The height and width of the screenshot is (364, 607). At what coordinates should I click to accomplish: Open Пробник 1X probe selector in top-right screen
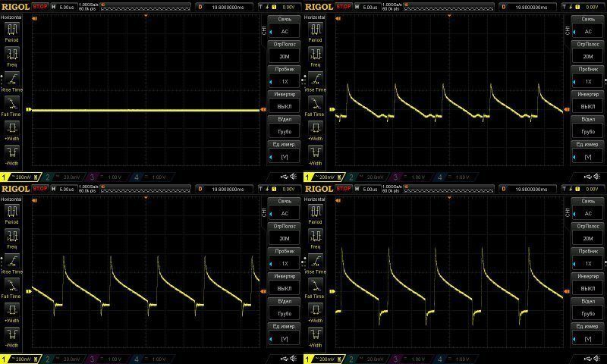pyautogui.click(x=588, y=77)
